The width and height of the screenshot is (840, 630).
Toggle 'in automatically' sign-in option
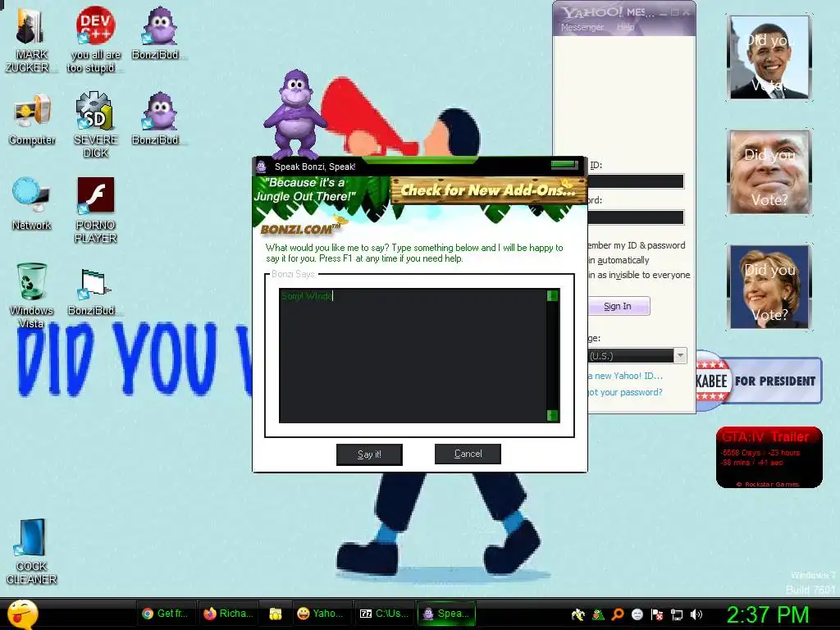(x=619, y=260)
